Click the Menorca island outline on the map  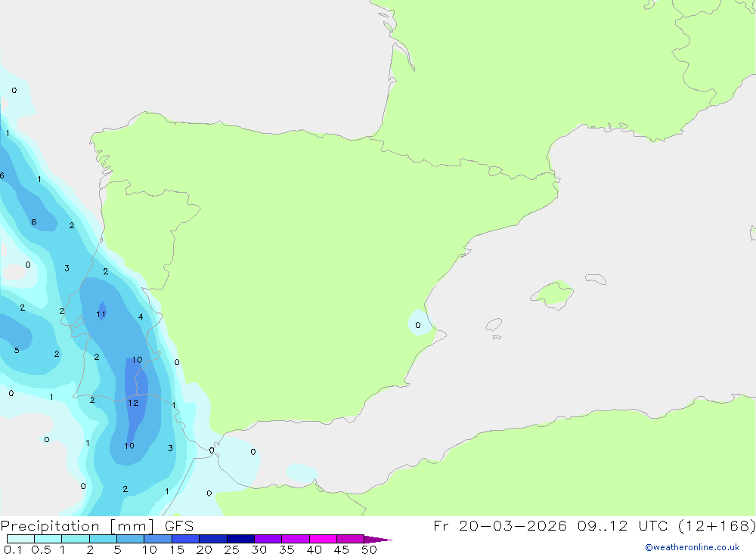596,279
